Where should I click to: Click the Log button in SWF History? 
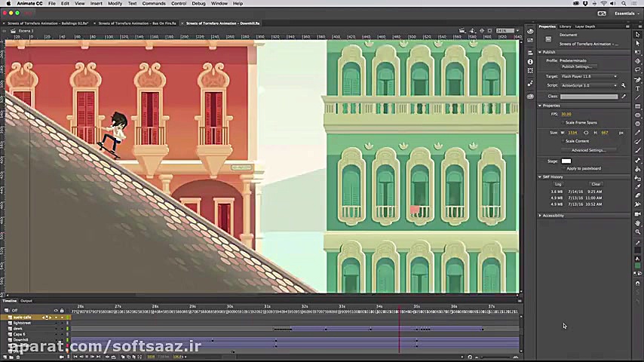tap(558, 184)
